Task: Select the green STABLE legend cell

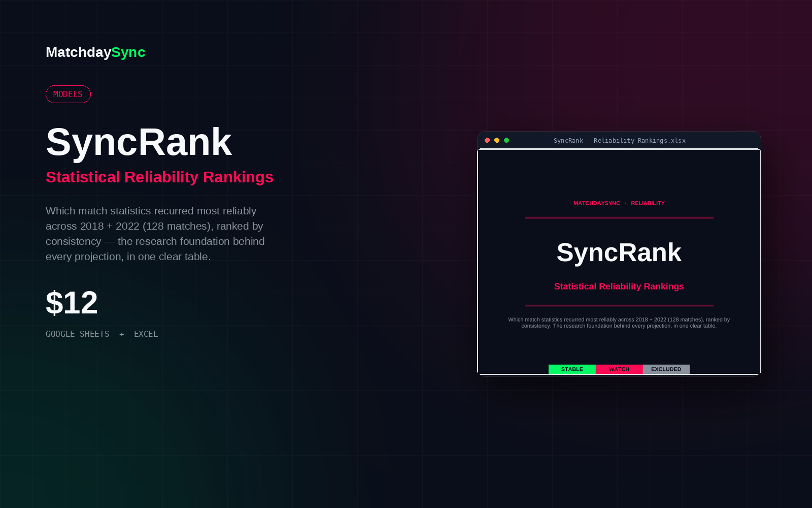Action: tap(572, 369)
